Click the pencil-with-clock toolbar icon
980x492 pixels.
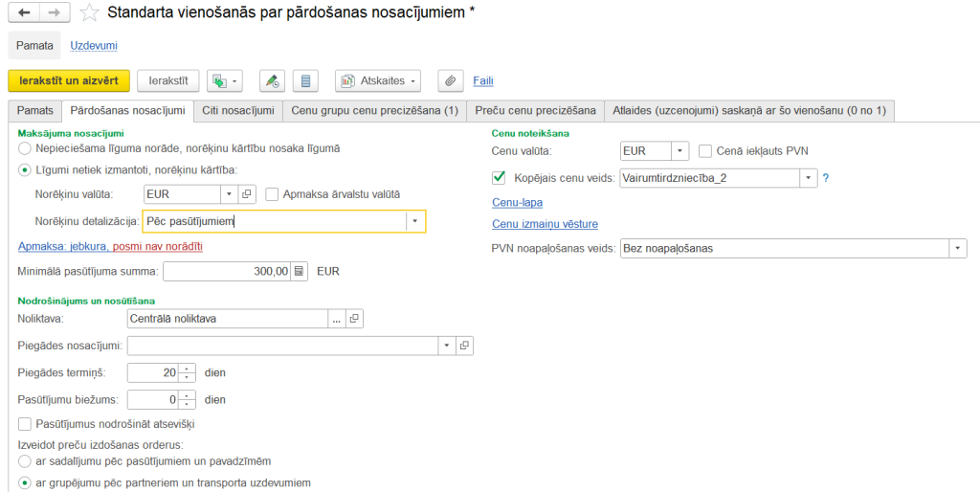click(272, 80)
